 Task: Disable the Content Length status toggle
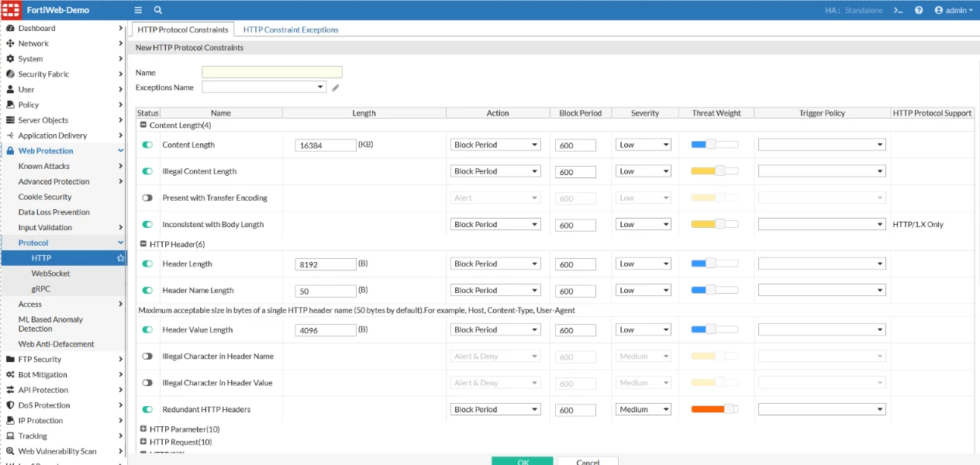click(147, 145)
